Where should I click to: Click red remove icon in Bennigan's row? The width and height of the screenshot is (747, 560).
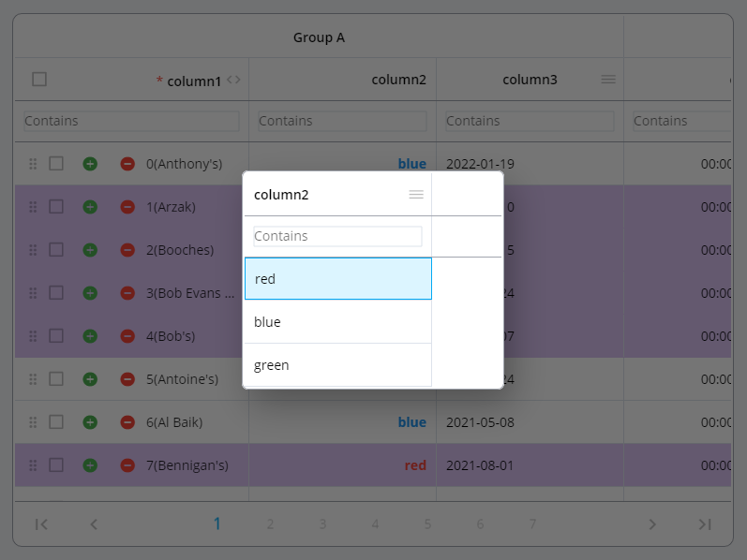pyautogui.click(x=127, y=465)
